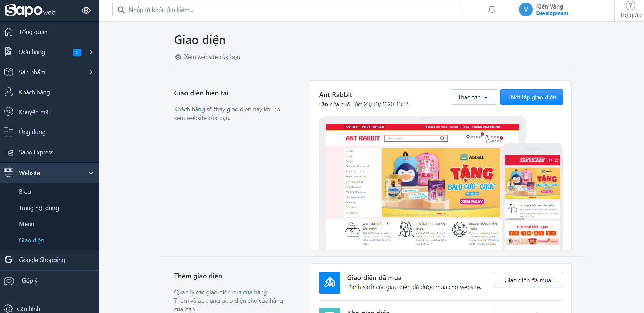Click the Cấu hình gear icon
Image resolution: width=644 pixels, height=313 pixels.
coord(8,309)
